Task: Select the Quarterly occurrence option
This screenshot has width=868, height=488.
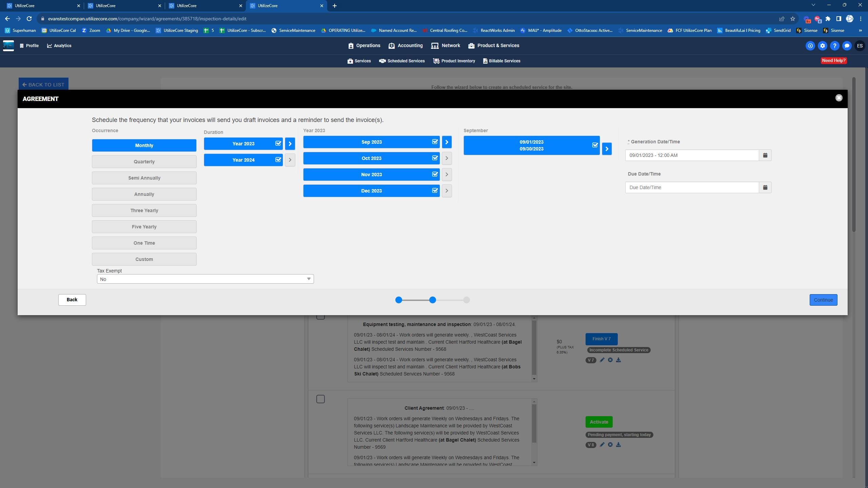Action: coord(144,162)
